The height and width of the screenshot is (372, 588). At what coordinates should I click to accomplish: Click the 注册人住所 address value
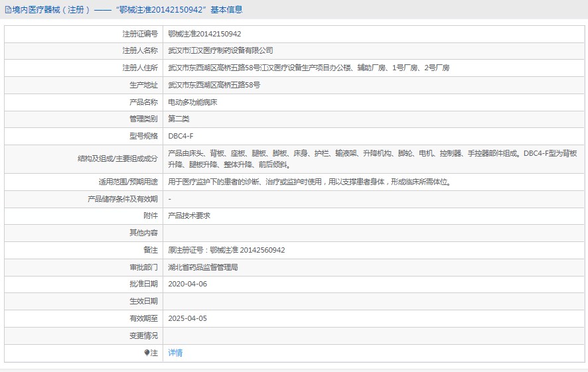[x=309, y=68]
